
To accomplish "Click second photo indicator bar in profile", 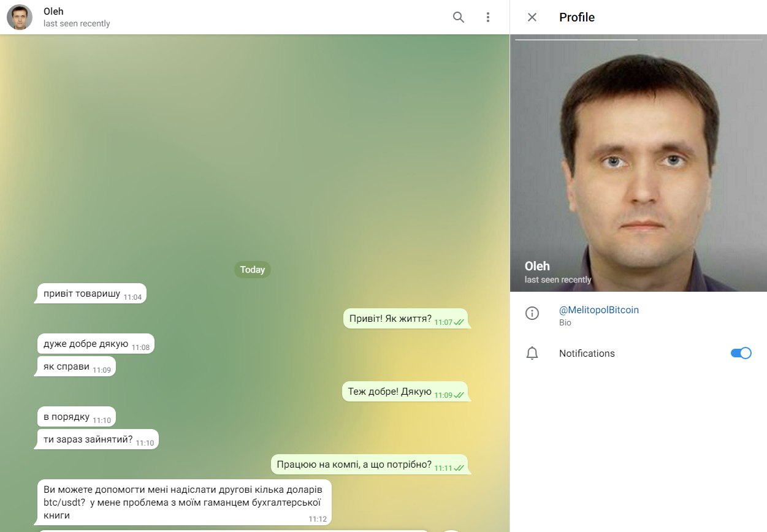I will tap(703, 39).
